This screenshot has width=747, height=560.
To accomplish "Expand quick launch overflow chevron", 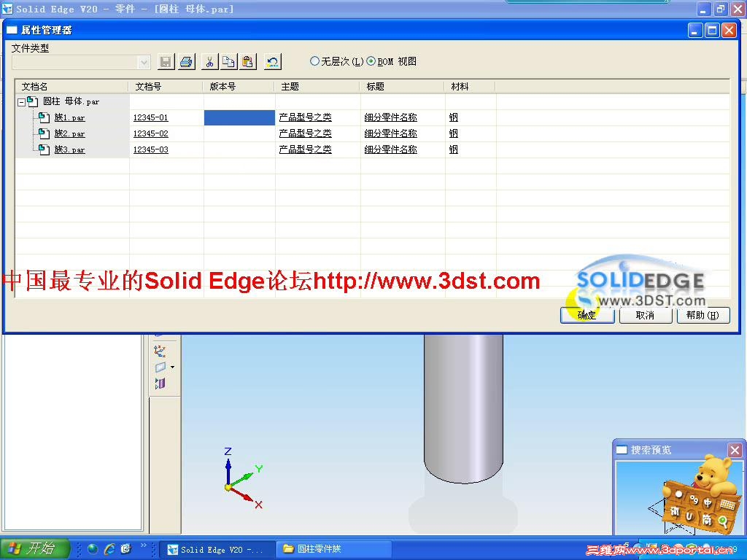I will 144,545.
